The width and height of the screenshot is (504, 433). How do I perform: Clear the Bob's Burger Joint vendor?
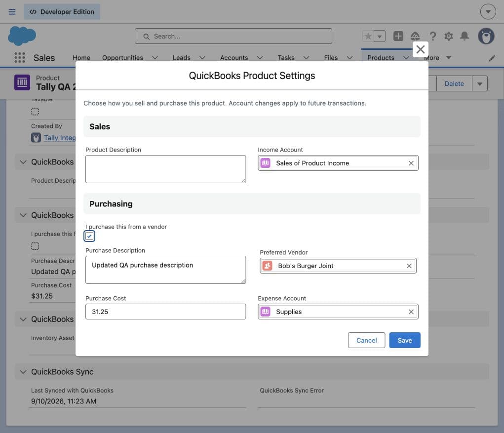click(x=409, y=266)
